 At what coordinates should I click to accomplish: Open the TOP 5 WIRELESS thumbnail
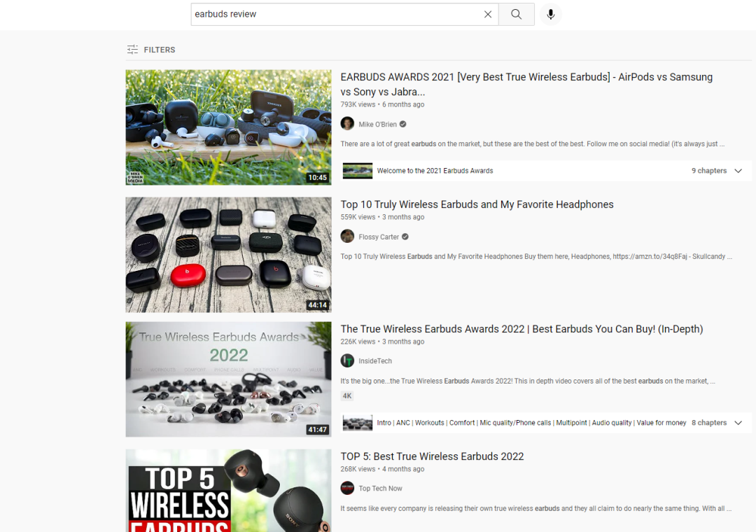pos(228,491)
